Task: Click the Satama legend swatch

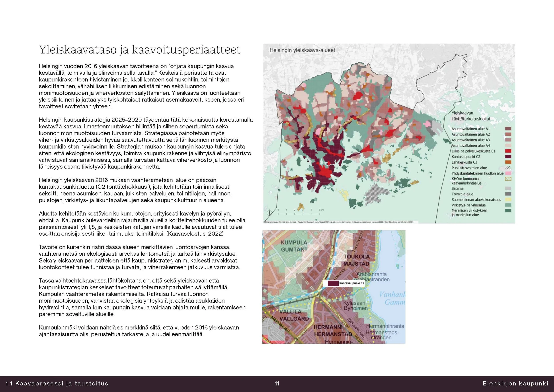Action: (x=508, y=189)
